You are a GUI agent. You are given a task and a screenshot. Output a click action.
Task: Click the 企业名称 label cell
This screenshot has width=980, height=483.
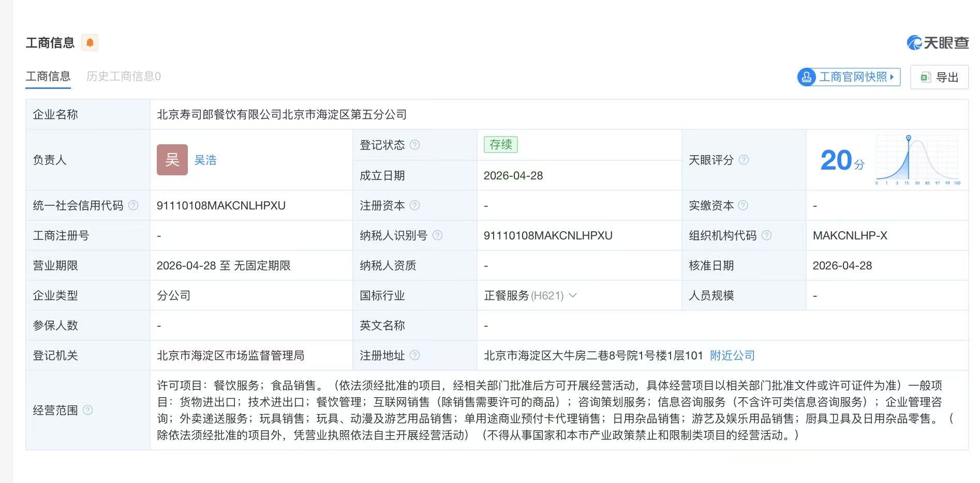point(88,114)
